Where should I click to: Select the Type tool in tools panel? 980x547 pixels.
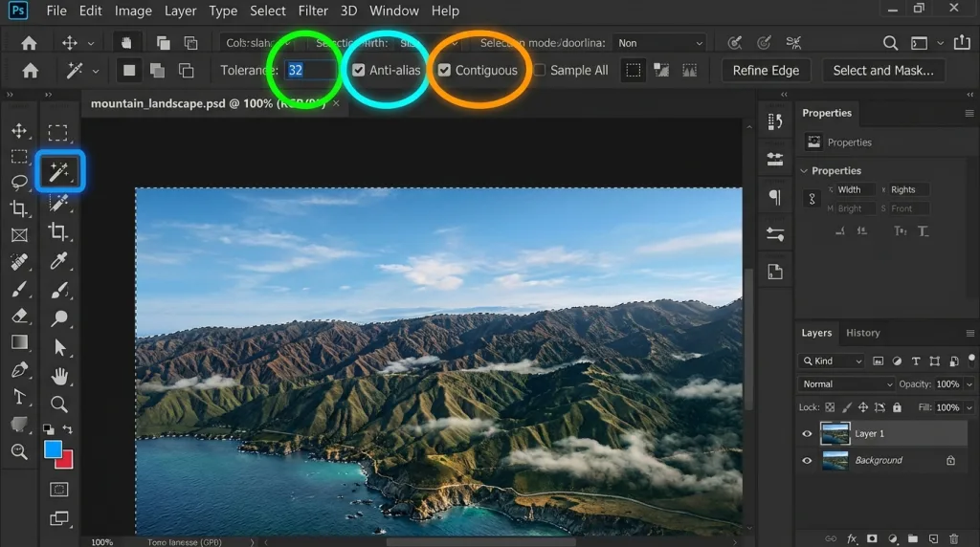coord(19,397)
